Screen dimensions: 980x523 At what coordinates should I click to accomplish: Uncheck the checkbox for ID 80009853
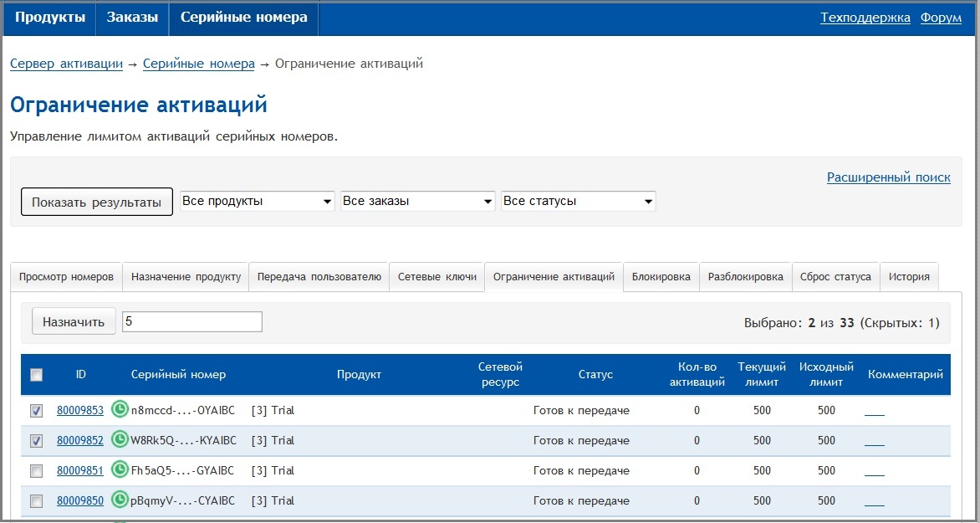(x=36, y=411)
